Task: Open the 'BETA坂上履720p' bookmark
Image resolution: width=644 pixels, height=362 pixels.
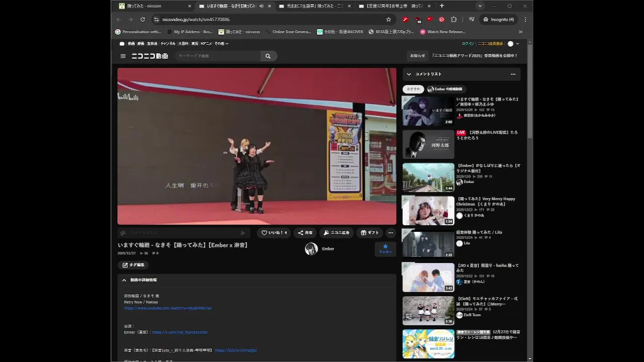Action: pos(391,32)
